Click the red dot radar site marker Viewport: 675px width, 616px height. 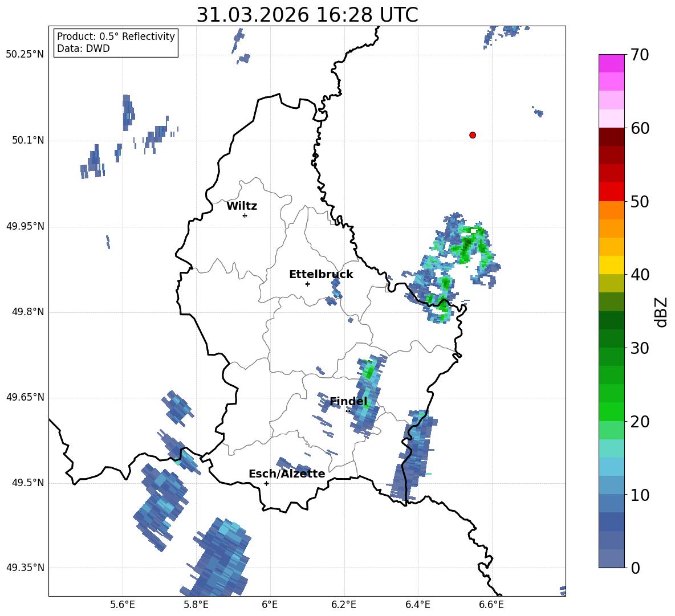[x=473, y=135]
